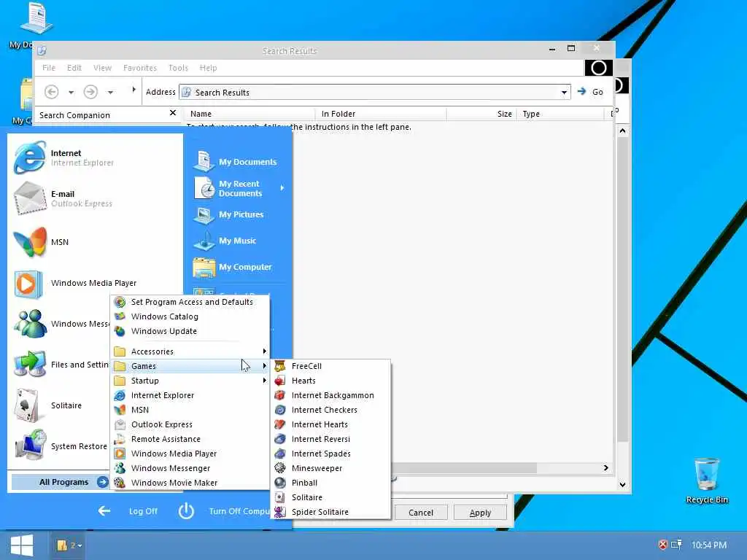Open the Edit menu
This screenshot has height=560, width=747.
pyautogui.click(x=74, y=68)
